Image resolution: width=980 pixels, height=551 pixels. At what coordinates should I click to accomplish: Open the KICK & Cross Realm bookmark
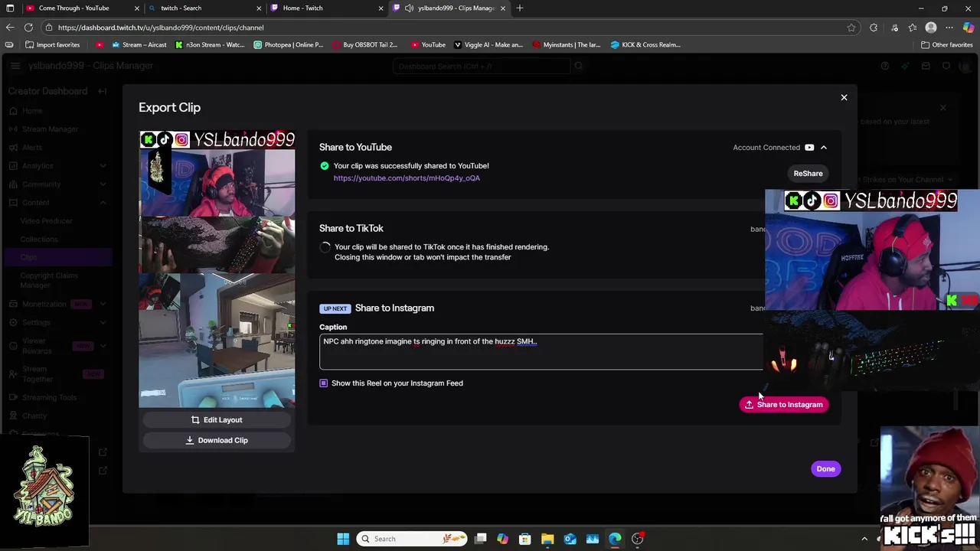pos(645,45)
